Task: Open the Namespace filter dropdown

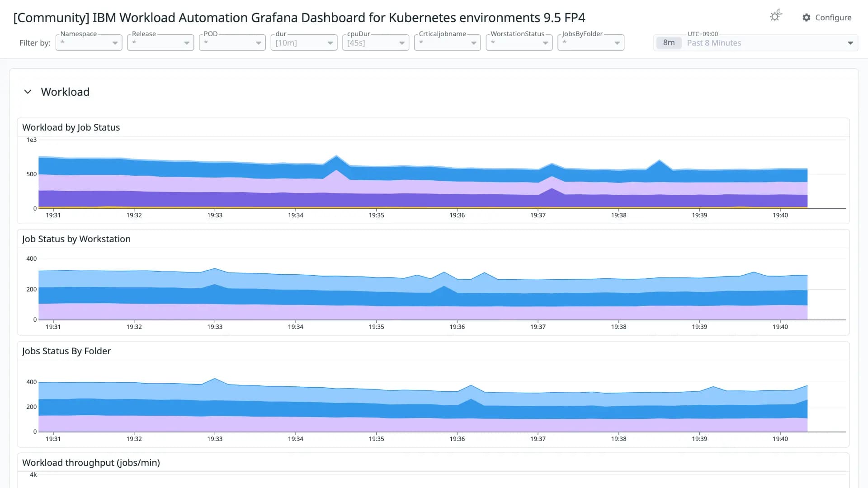Action: click(89, 42)
